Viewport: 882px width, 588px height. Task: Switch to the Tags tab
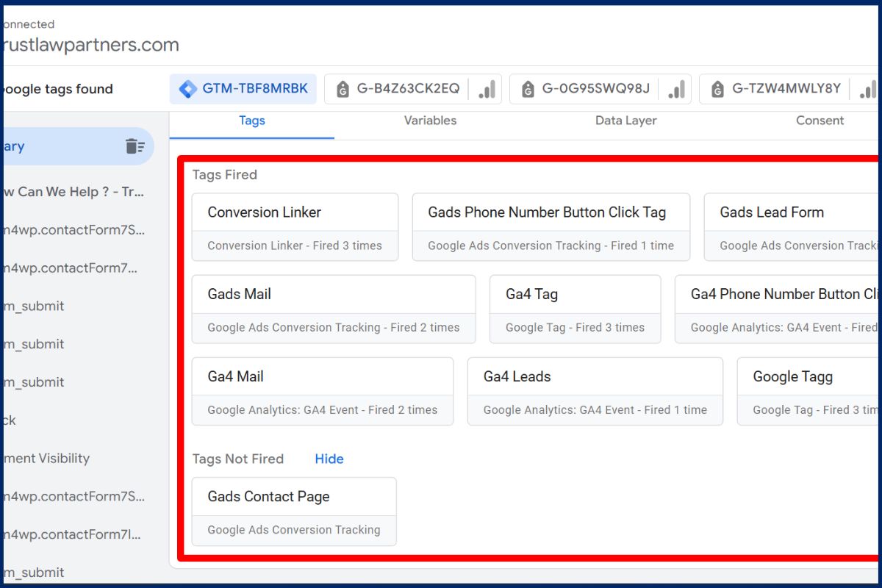pos(252,121)
